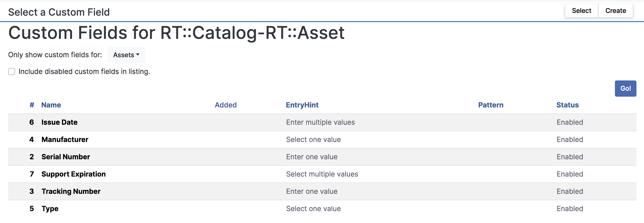644x223 pixels.
Task: Open the Issue Date custom field
Action: (59, 122)
